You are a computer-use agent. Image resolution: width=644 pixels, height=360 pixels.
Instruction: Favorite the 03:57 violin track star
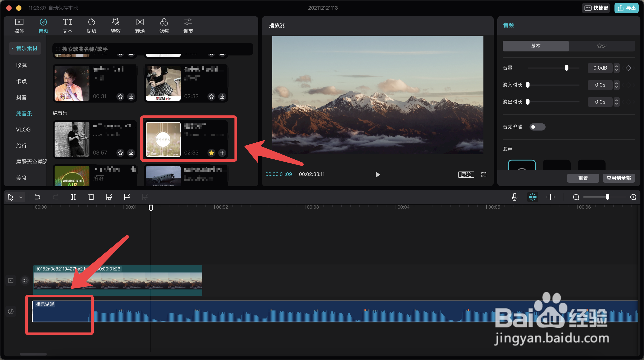(x=121, y=152)
